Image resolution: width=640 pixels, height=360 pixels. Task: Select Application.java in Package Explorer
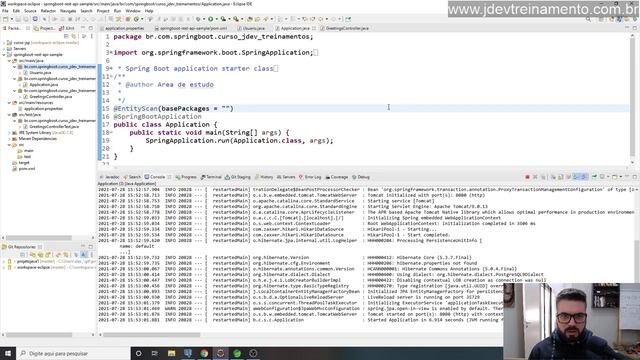[41, 84]
